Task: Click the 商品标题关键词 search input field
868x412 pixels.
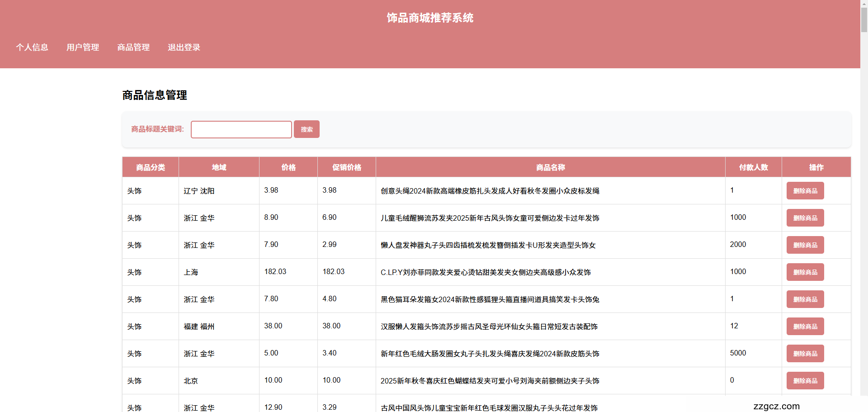Action: 241,129
